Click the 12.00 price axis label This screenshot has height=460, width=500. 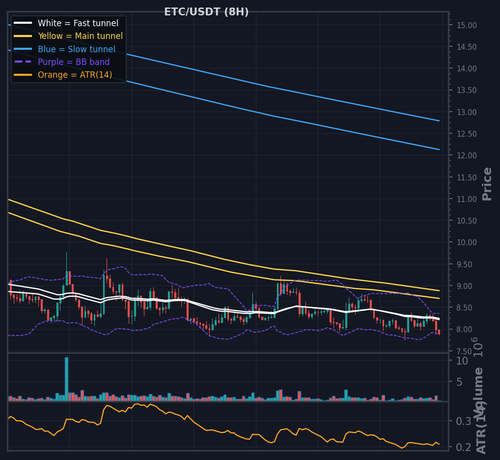(467, 156)
